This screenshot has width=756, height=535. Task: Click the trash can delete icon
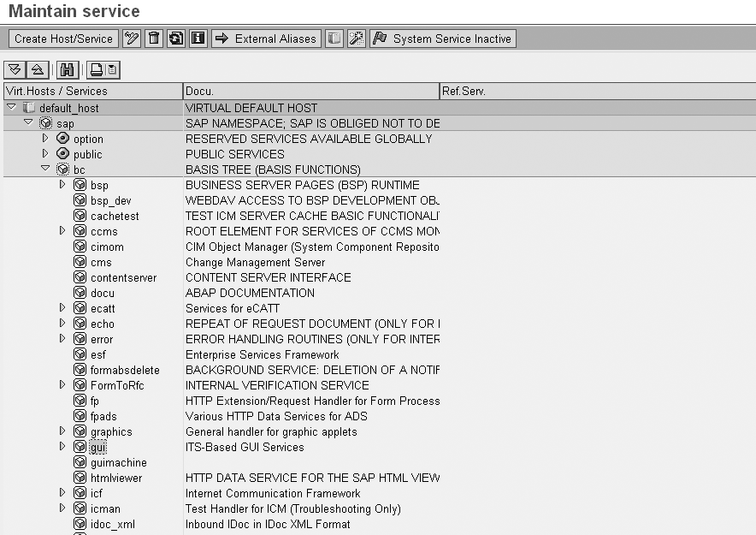click(x=154, y=39)
